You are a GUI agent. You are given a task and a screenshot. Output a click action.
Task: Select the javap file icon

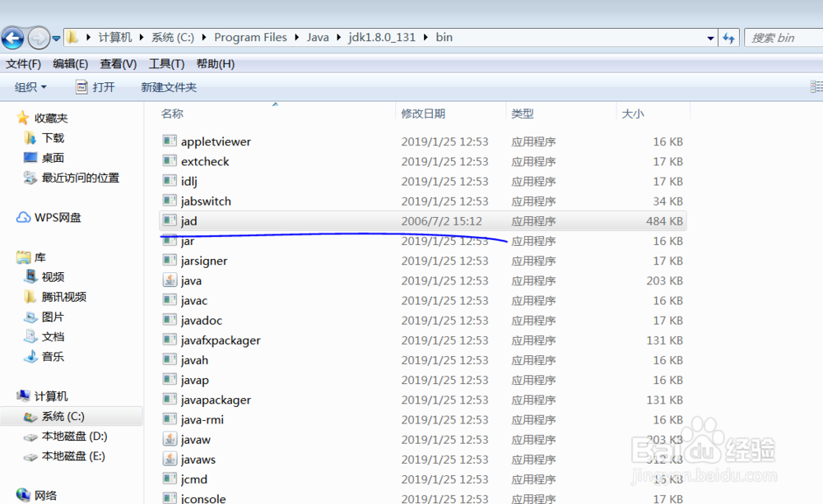(170, 379)
